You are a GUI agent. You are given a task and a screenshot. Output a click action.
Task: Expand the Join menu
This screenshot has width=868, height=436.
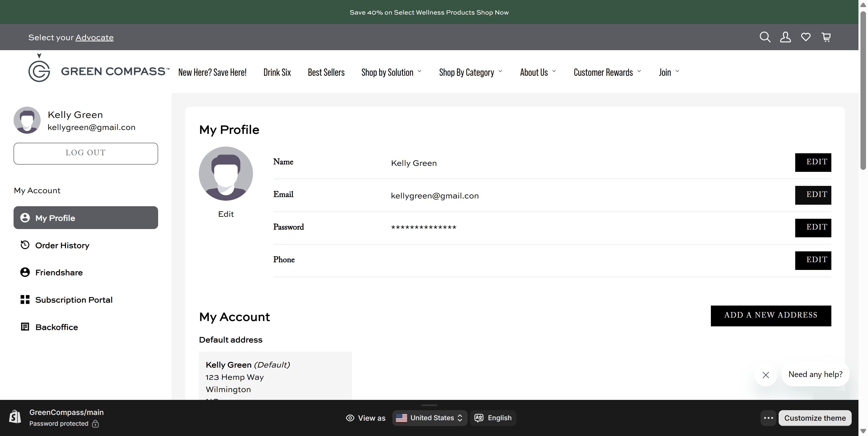(669, 72)
